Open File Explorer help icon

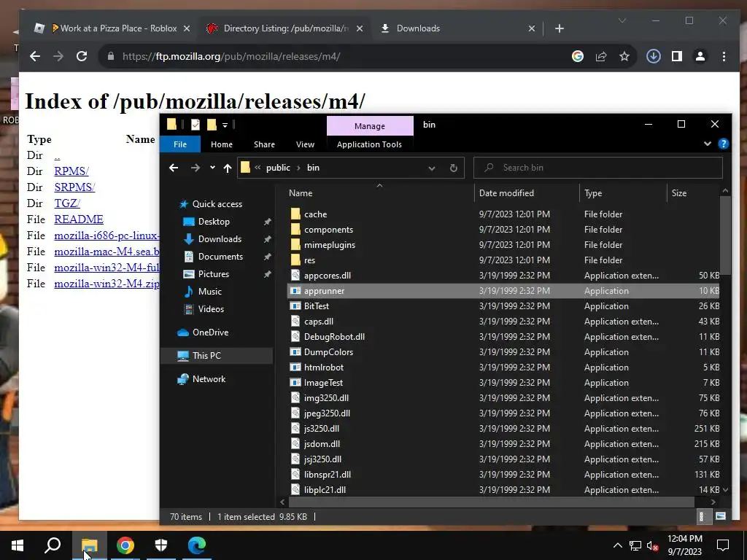(x=723, y=144)
